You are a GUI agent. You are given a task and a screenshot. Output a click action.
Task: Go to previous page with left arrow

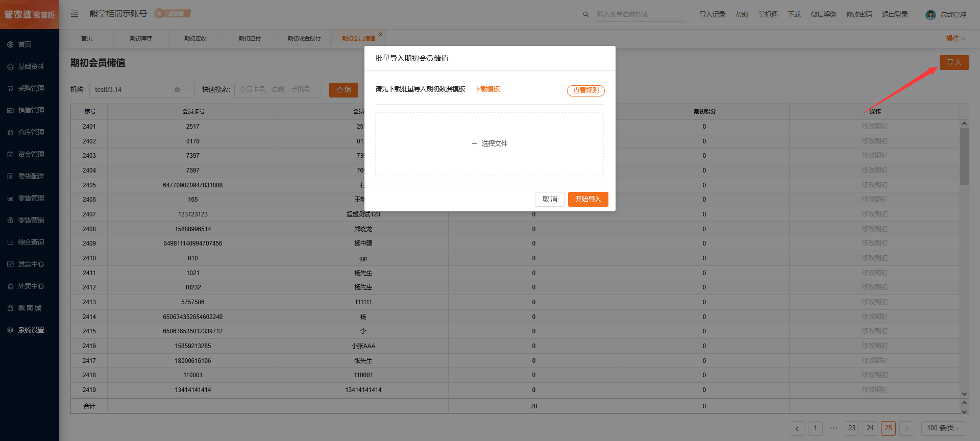(797, 429)
